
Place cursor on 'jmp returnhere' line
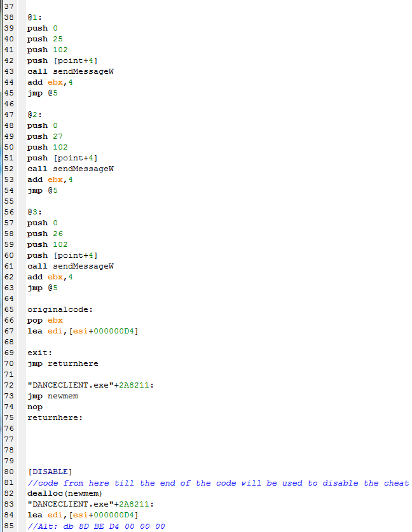(62, 363)
